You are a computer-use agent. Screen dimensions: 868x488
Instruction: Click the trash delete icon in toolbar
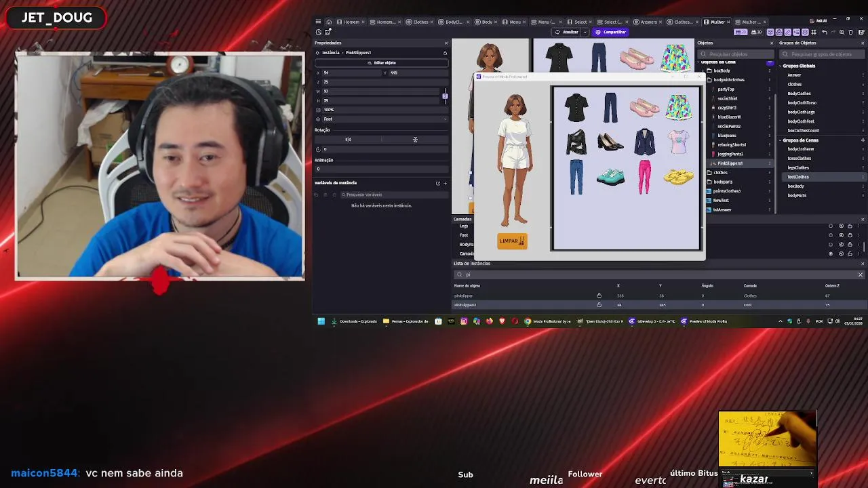point(850,32)
